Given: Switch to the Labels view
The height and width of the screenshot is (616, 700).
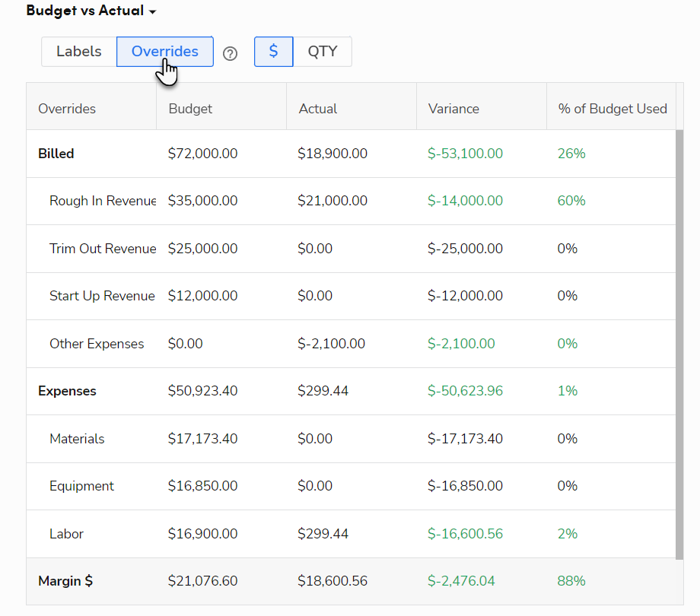Looking at the screenshot, I should coord(79,52).
